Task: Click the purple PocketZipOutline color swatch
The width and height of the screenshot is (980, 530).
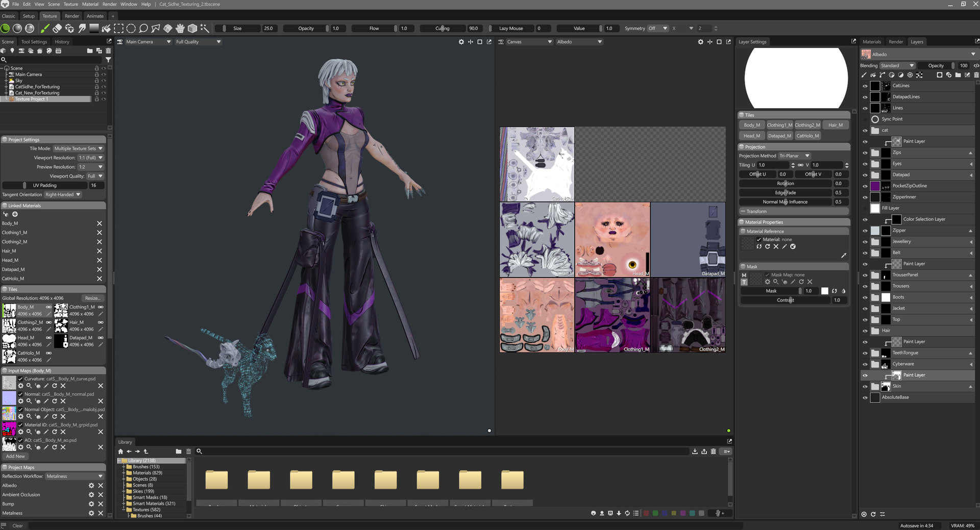Action: (875, 186)
